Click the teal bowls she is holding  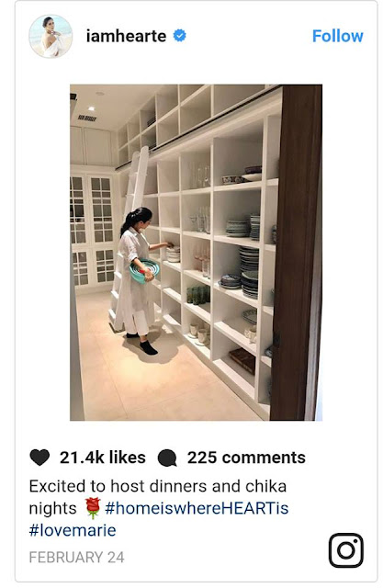(x=144, y=270)
